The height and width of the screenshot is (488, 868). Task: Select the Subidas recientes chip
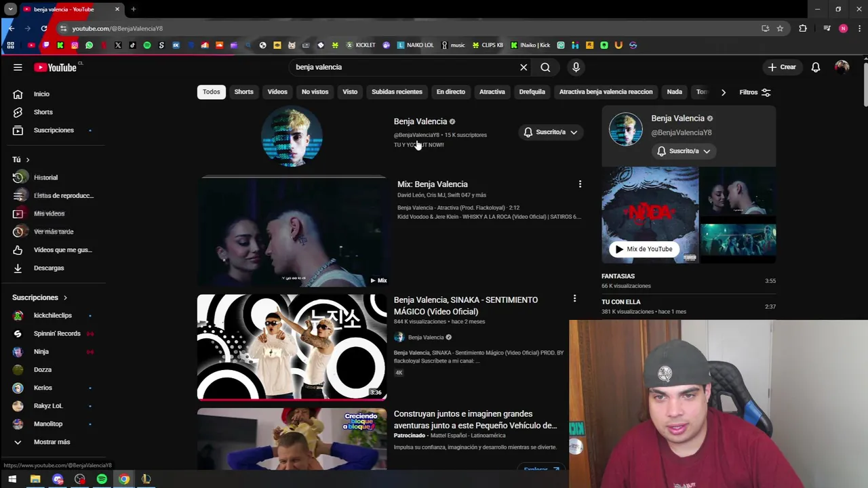coord(397,92)
